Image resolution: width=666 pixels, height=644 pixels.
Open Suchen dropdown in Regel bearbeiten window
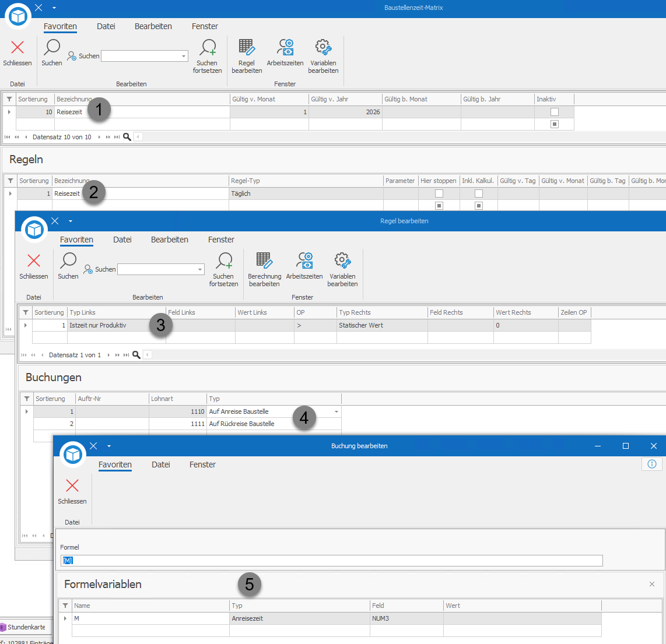(x=199, y=270)
